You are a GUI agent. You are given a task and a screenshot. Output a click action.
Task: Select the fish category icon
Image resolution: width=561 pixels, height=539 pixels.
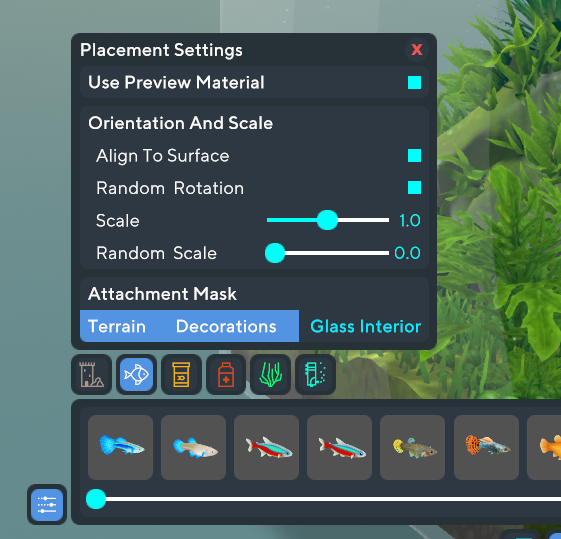coord(136,374)
